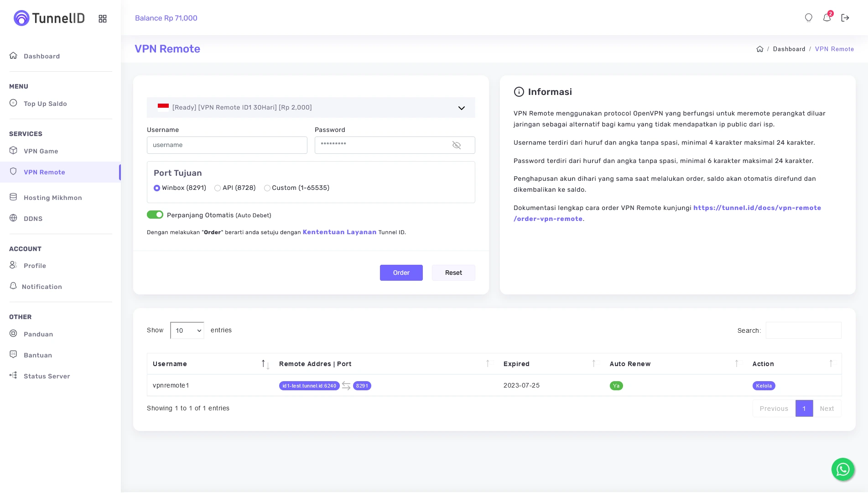Screen dimensions: 868x493
Task: Click the VPN Remote shield icon
Action: tap(13, 172)
